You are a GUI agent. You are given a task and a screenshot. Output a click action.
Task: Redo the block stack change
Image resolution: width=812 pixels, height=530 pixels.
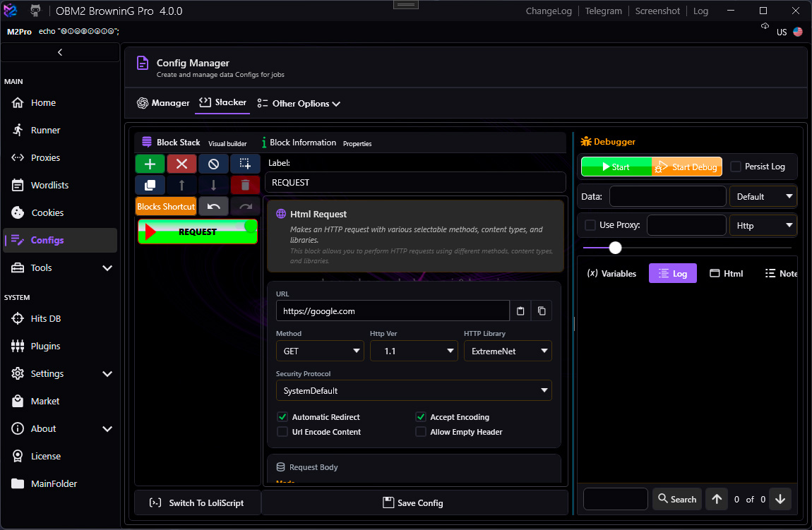pos(245,207)
